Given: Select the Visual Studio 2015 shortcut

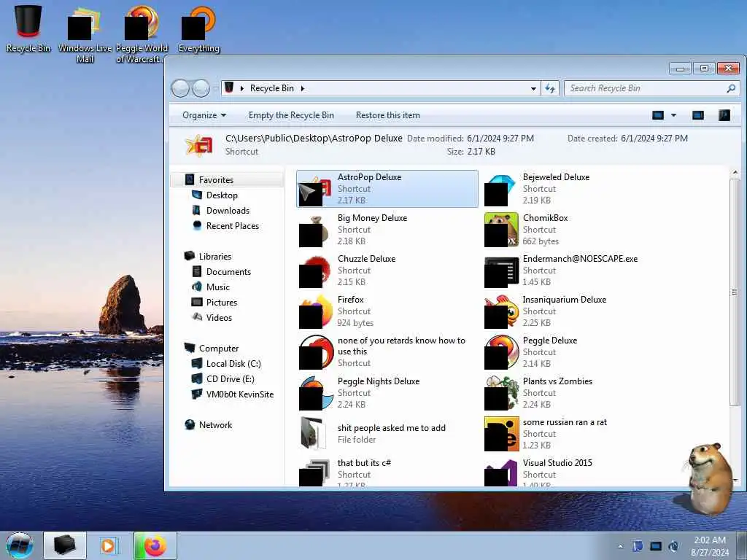Looking at the screenshot, I should (x=572, y=472).
